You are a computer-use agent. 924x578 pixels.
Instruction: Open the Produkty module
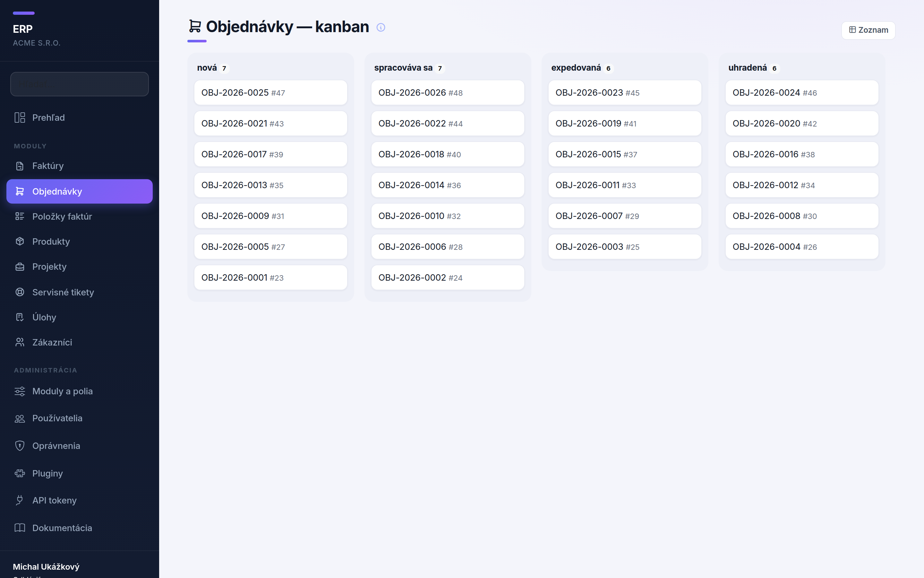pos(80,241)
